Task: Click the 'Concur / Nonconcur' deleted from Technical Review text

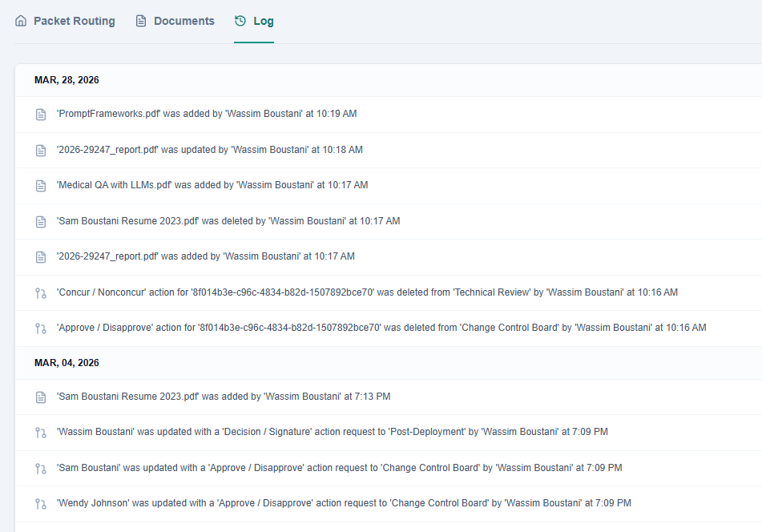Action: [x=367, y=292]
